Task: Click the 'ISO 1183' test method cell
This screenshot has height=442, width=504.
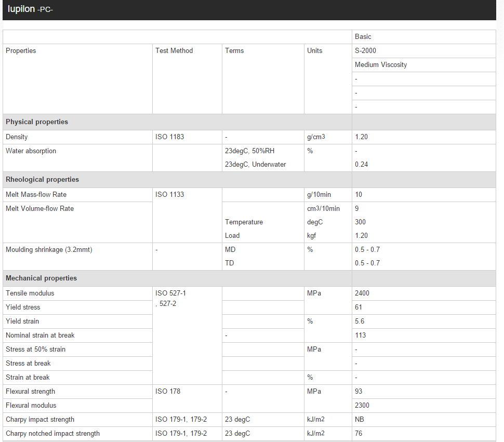Action: [187, 137]
